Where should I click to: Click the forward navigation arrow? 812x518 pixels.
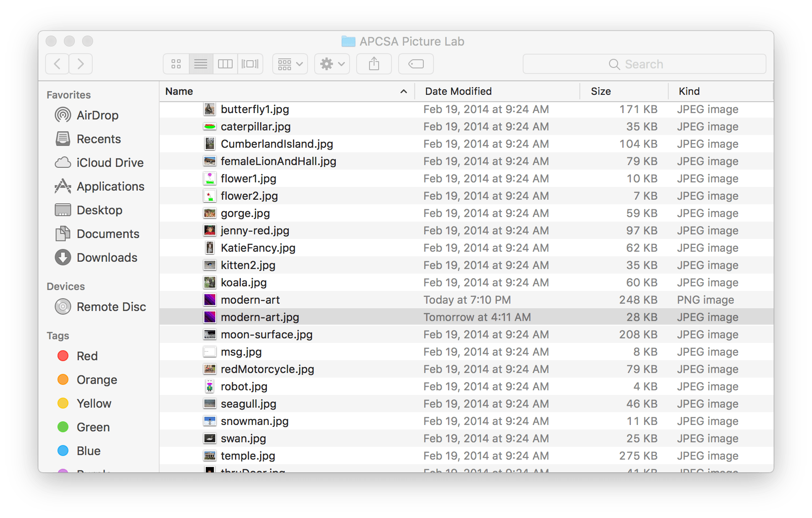(x=81, y=64)
